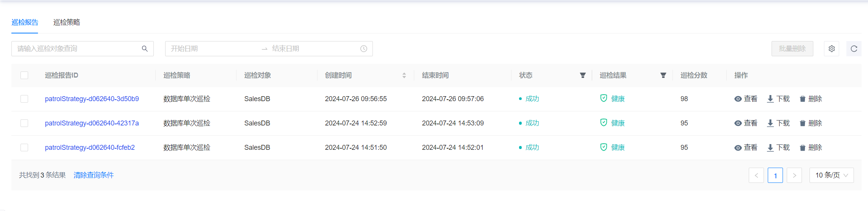Expand the 10 条/页 page size dropdown

click(832, 175)
